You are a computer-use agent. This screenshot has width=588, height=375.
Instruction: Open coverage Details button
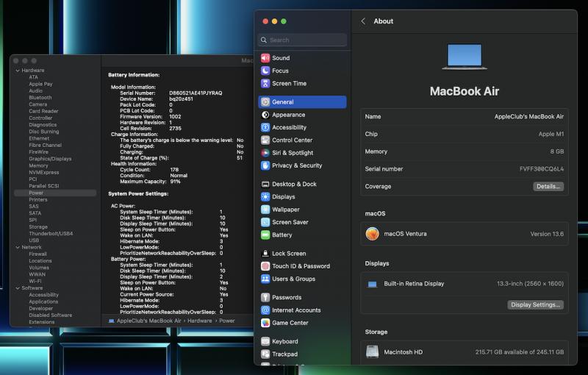coord(548,186)
